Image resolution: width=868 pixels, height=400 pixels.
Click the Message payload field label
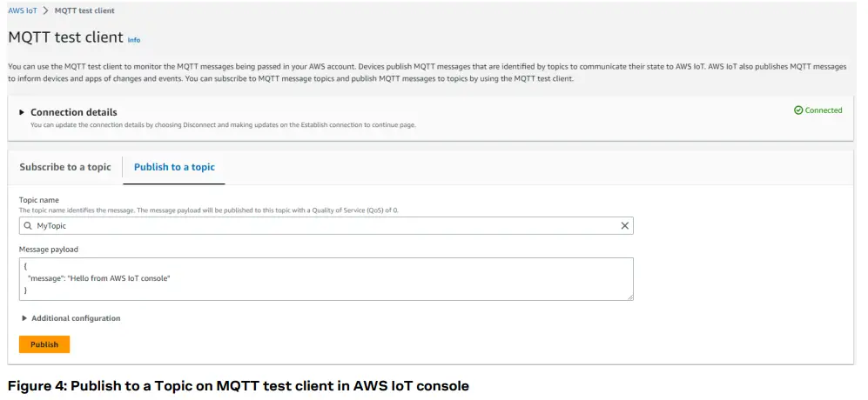(49, 249)
